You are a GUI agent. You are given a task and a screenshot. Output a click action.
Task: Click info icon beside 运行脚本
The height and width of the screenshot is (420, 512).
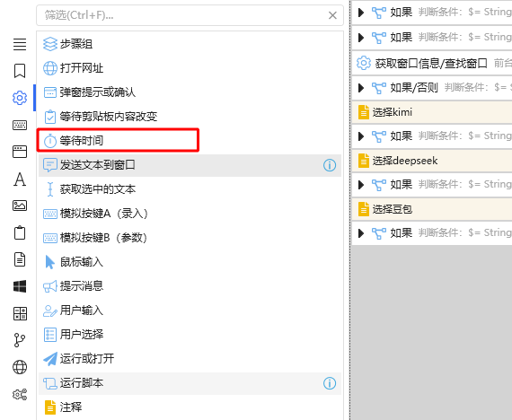coord(330,383)
